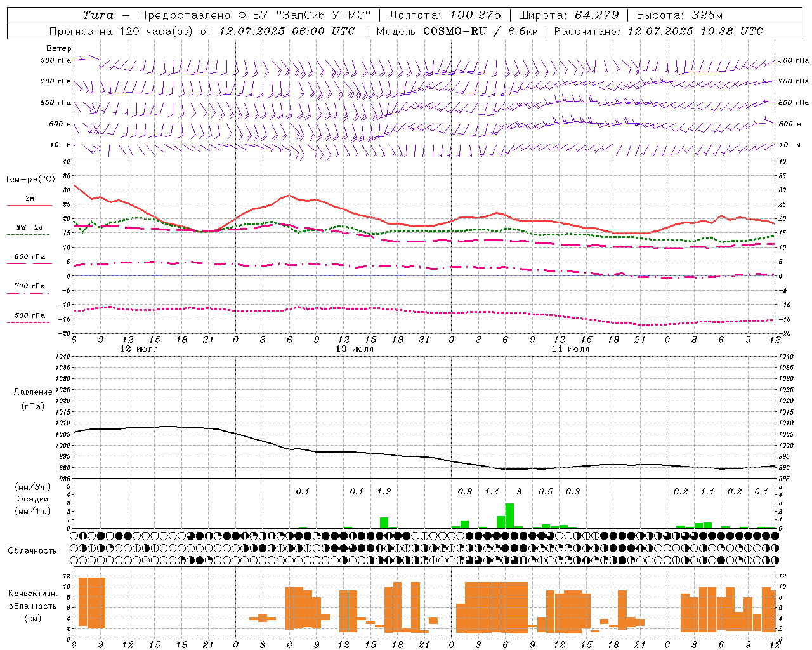
Task: Click the tallest green precipitation bar
Action: 509,515
